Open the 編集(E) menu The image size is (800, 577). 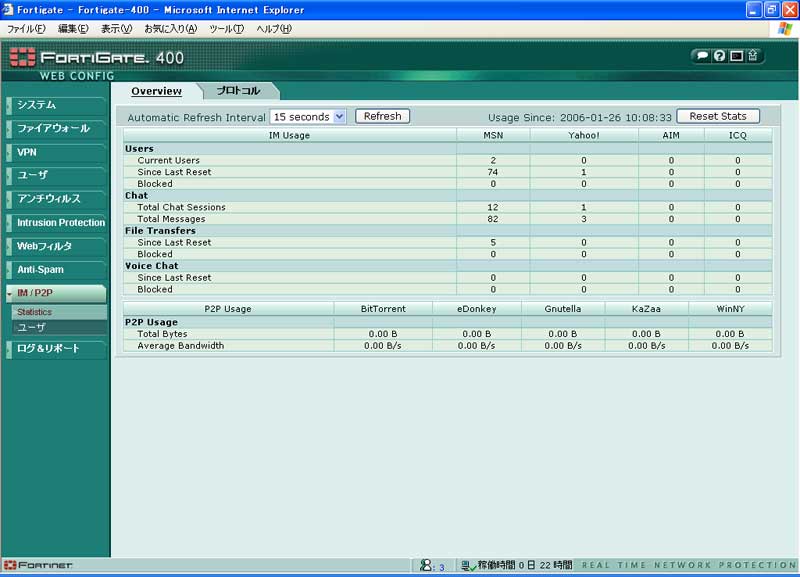pos(73,29)
